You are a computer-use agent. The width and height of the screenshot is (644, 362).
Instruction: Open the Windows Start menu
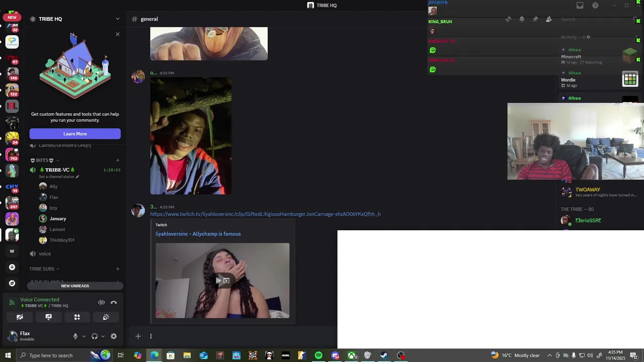click(8, 355)
